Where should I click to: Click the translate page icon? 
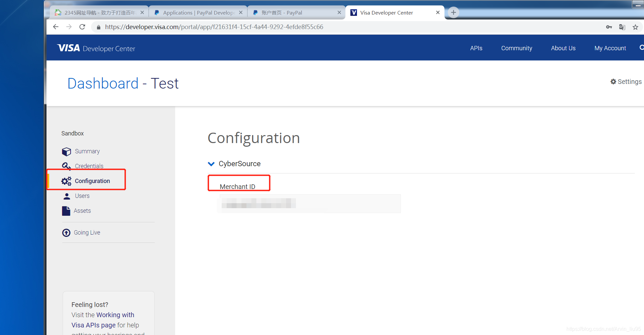622,27
